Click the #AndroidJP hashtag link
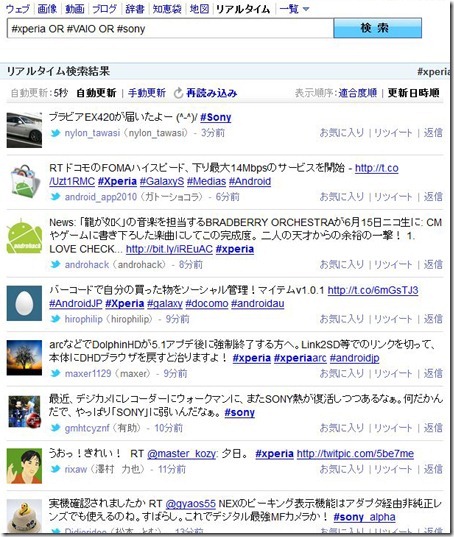The width and height of the screenshot is (454, 537). pos(76,304)
